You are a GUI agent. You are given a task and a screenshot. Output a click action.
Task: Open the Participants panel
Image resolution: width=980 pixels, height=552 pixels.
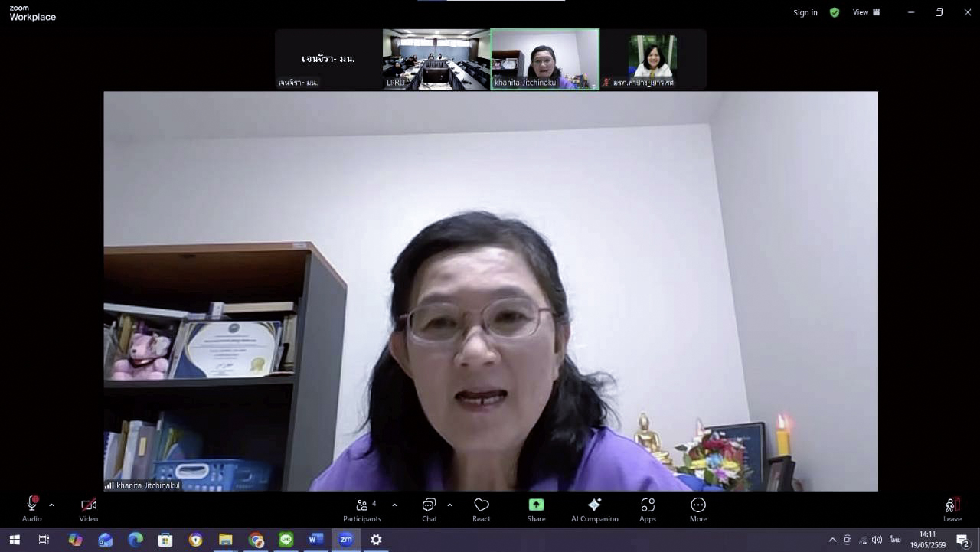362,509
